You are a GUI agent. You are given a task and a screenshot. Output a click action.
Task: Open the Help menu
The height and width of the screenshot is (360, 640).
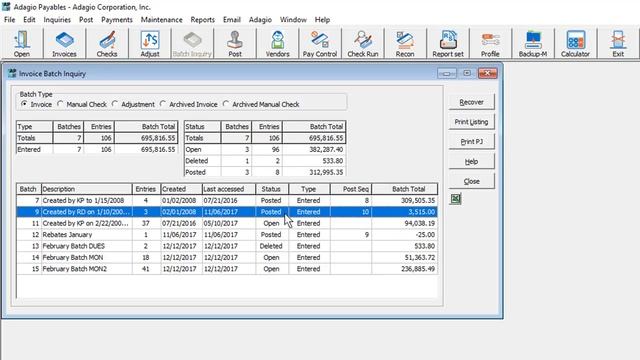[322, 20]
